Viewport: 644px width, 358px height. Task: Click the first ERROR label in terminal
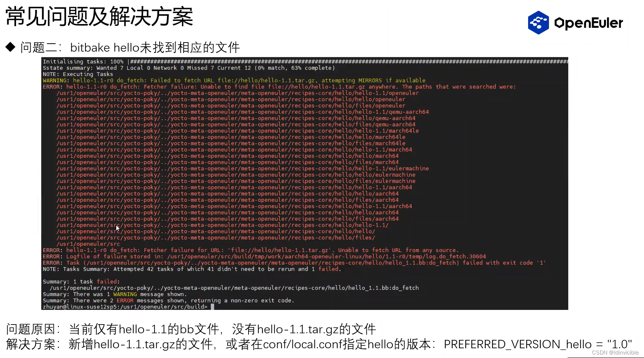51,86
